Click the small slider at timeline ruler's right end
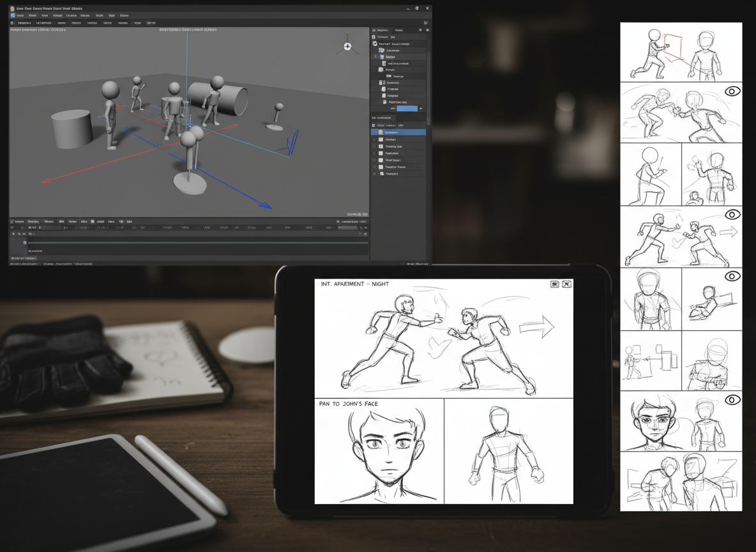756x552 pixels. pos(347,227)
